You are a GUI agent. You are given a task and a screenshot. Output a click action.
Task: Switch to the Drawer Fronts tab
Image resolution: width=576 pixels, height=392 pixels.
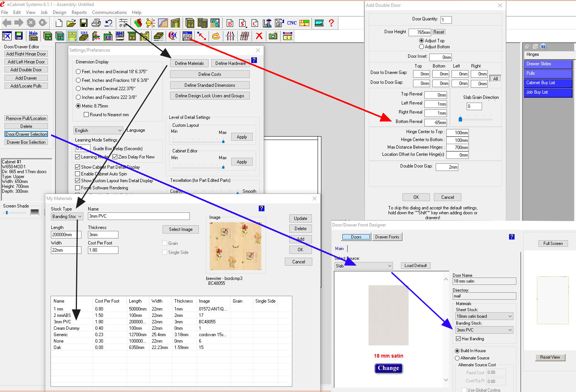pyautogui.click(x=387, y=237)
